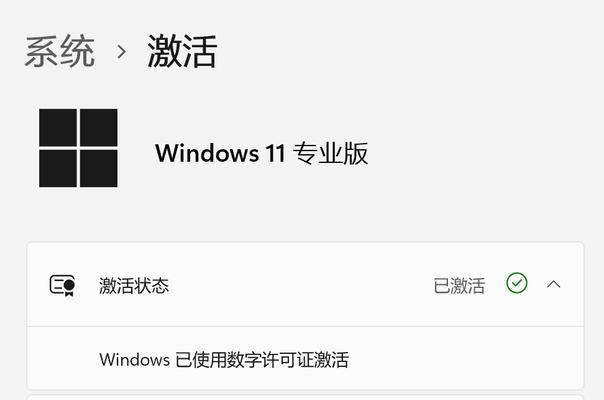This screenshot has width=604, height=400.
Task: Click the top-left square of Windows logo
Action: pos(58,128)
